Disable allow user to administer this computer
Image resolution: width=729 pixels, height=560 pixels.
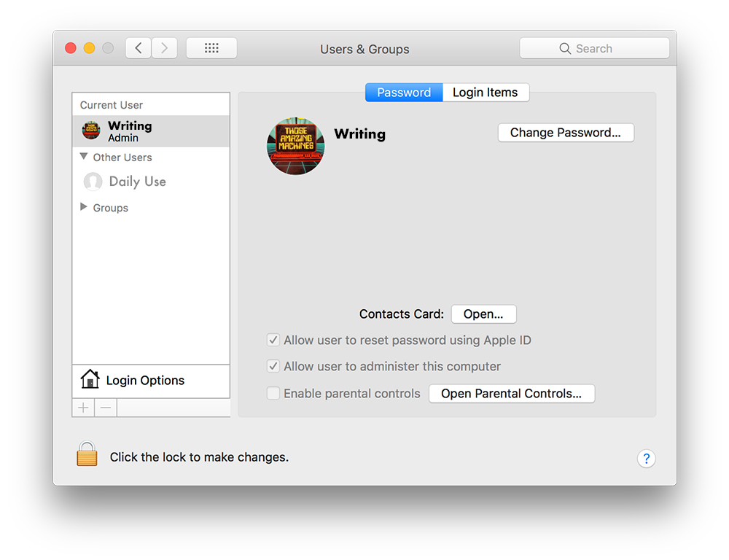coord(273,366)
